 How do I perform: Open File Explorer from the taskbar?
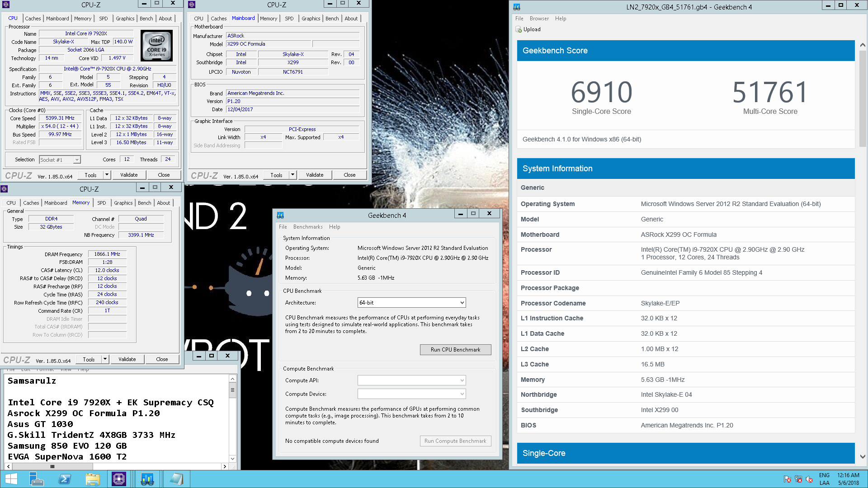[x=93, y=479]
